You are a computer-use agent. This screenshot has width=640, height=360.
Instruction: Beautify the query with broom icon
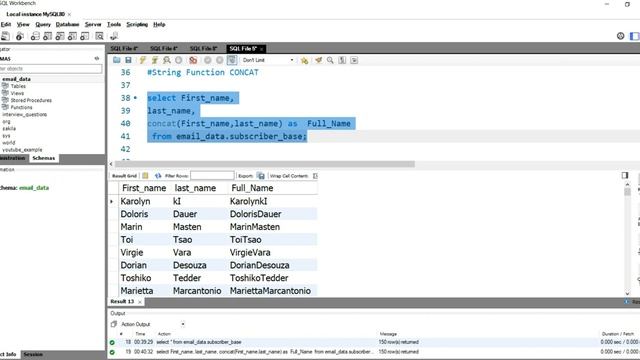tap(318, 60)
